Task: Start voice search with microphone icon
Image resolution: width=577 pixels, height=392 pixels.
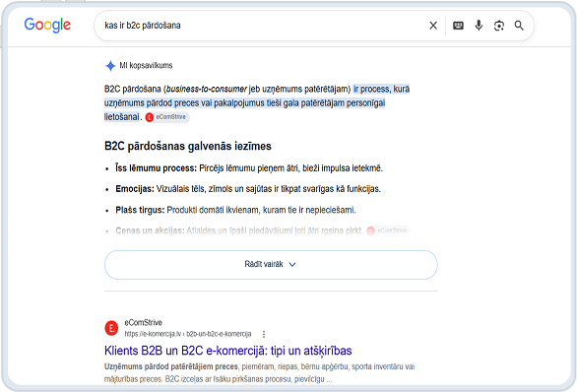Action: click(x=479, y=26)
